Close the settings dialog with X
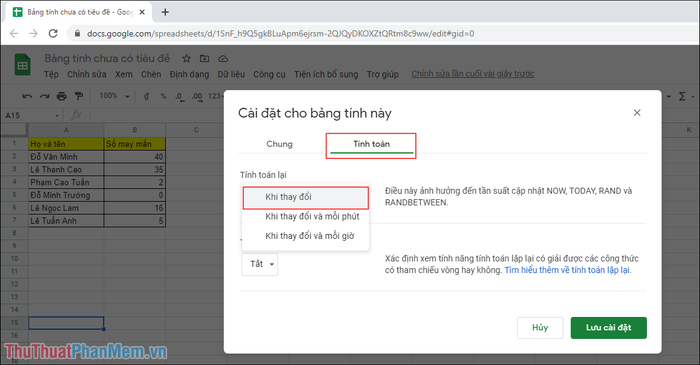The image size is (700, 365). pos(637,113)
